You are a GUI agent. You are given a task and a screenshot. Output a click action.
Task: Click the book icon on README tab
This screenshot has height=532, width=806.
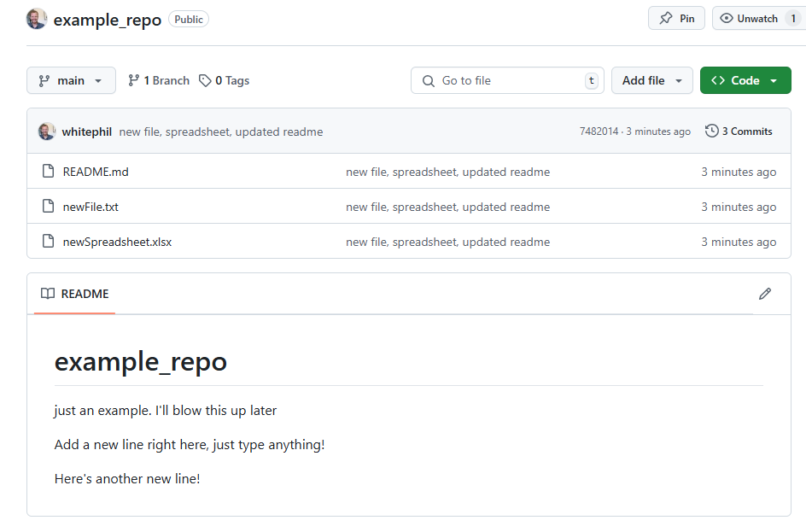[x=48, y=294]
